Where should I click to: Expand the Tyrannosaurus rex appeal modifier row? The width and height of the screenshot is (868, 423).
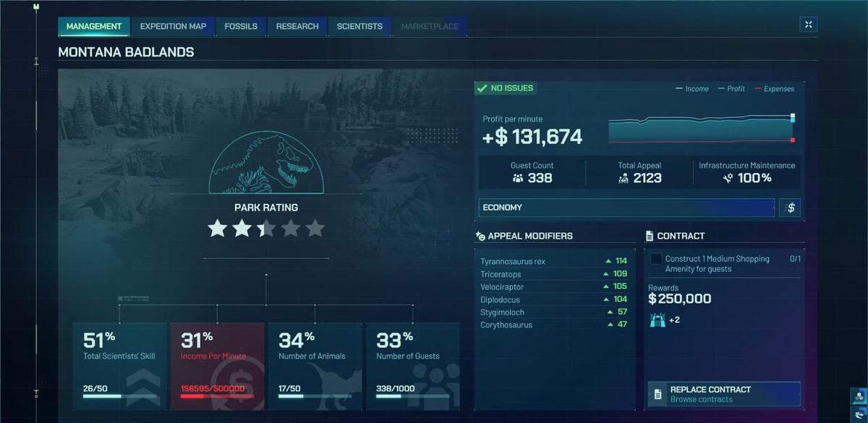(x=553, y=261)
